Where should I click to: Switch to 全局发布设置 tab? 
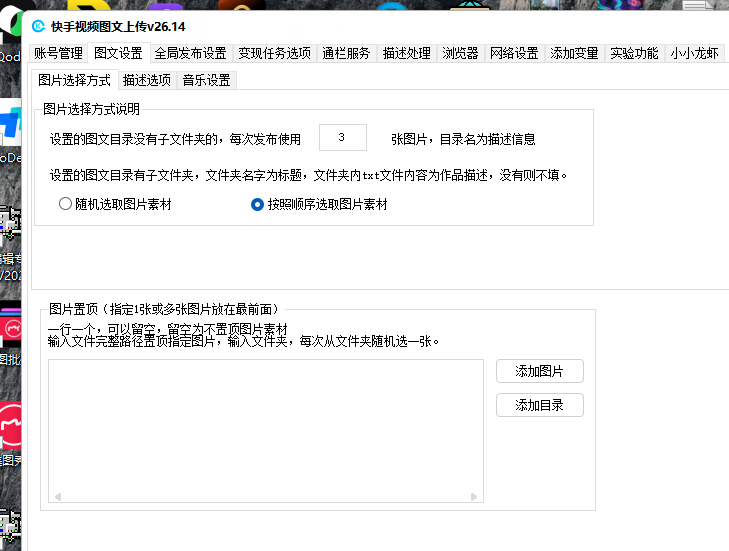coord(191,53)
